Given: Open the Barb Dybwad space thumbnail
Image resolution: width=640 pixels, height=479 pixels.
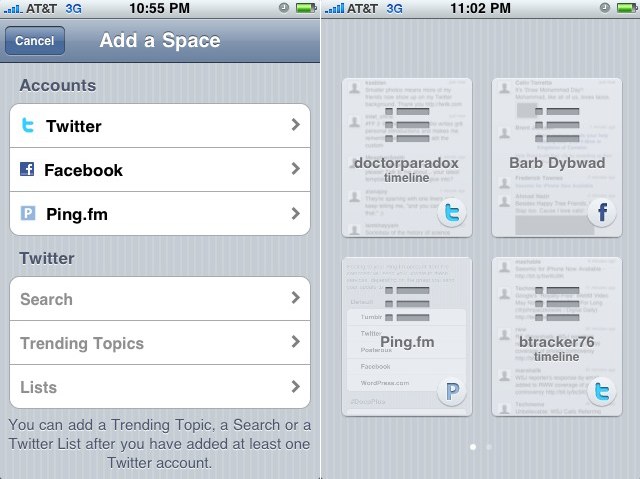Looking at the screenshot, I should [557, 157].
